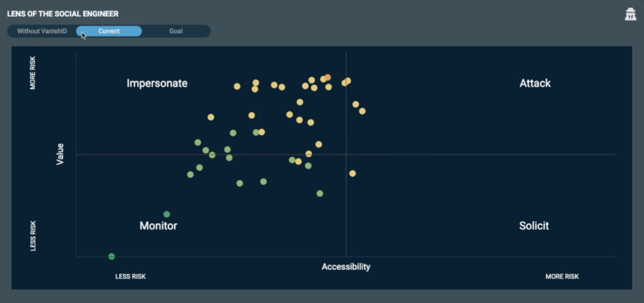Image resolution: width=644 pixels, height=303 pixels.
Task: Click the dark green dot above Monitor label
Action: point(167,214)
